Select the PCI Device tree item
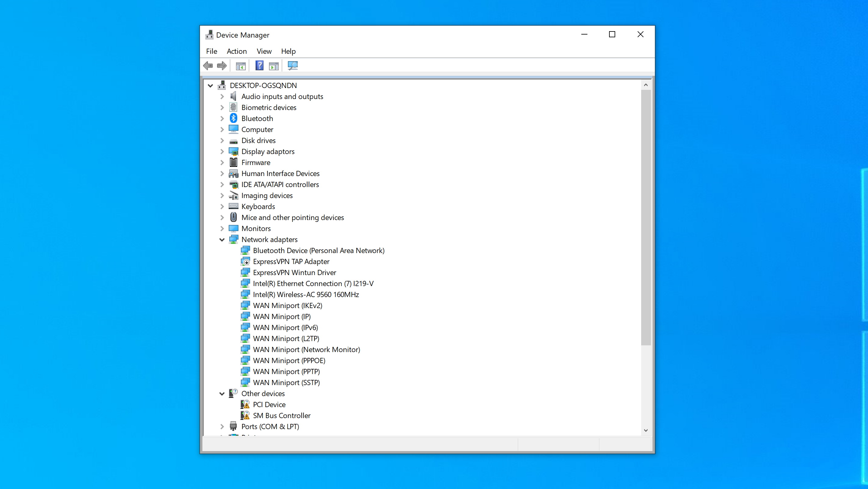 pyautogui.click(x=269, y=404)
